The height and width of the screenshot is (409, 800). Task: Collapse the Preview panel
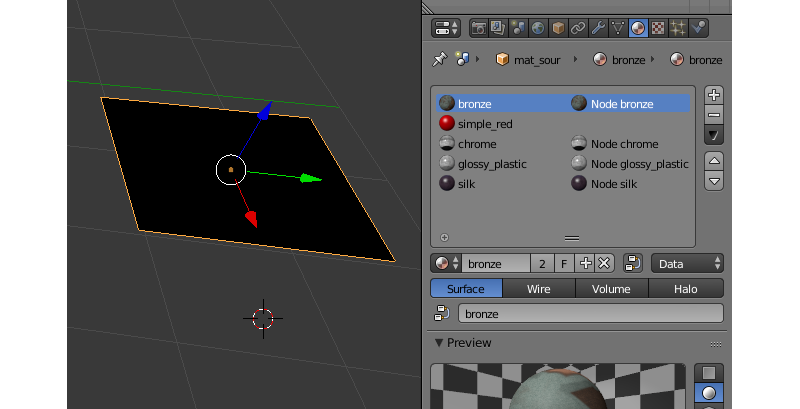[439, 343]
